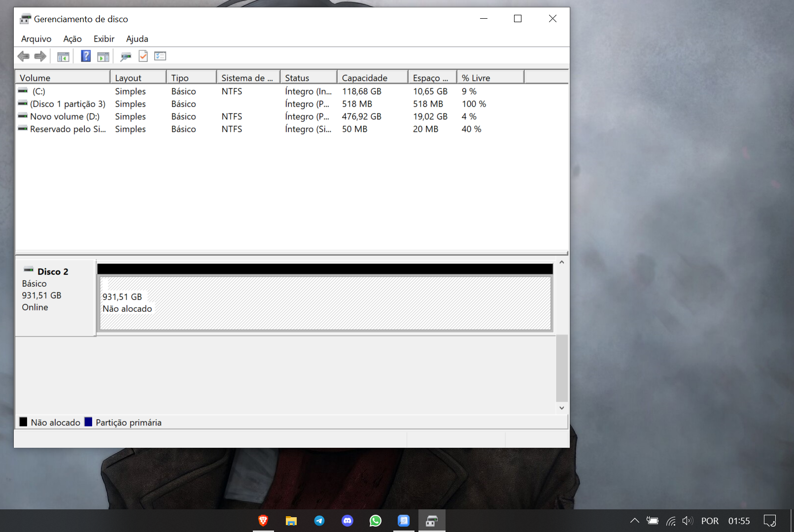Screen dimensions: 794x532
Task: Open the Arquivo menu
Action: [36, 39]
